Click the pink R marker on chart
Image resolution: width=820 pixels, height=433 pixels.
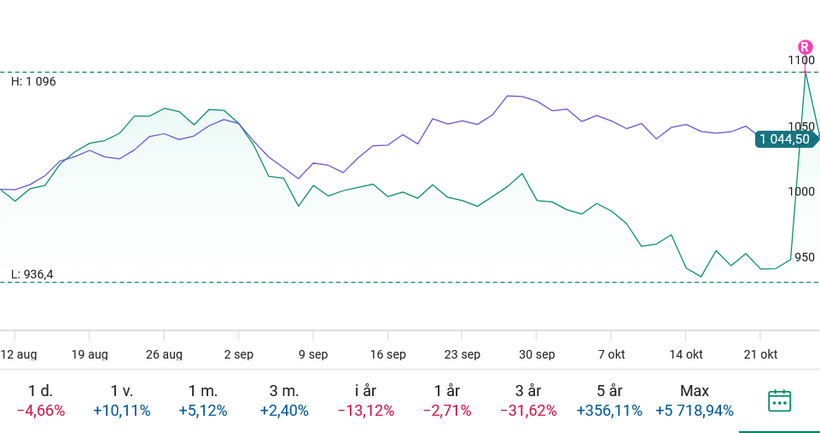pyautogui.click(x=805, y=47)
